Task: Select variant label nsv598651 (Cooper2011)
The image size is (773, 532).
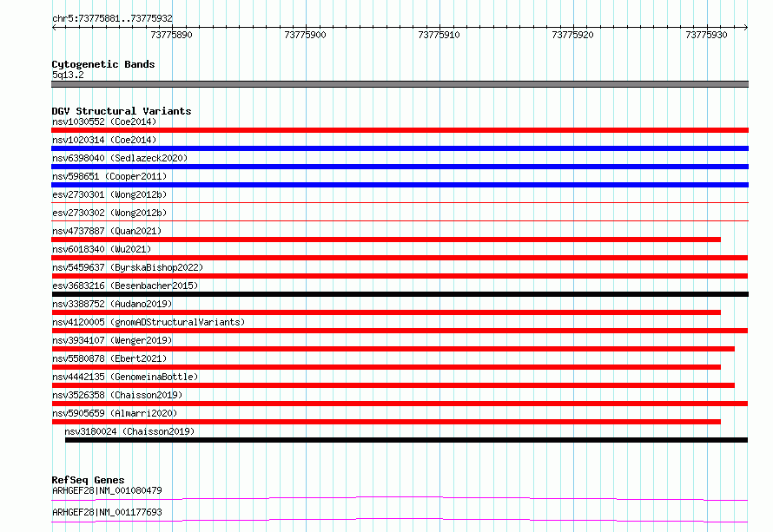Action: coord(109,176)
